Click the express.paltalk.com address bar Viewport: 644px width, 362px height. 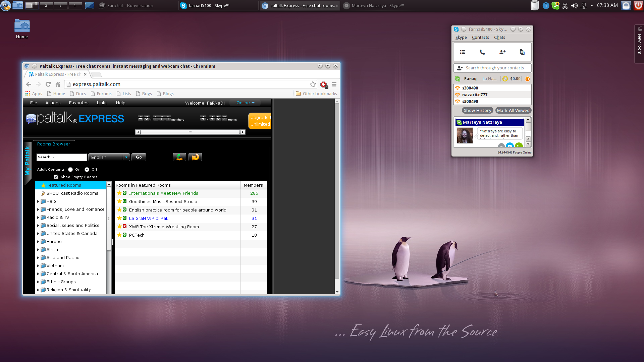191,84
